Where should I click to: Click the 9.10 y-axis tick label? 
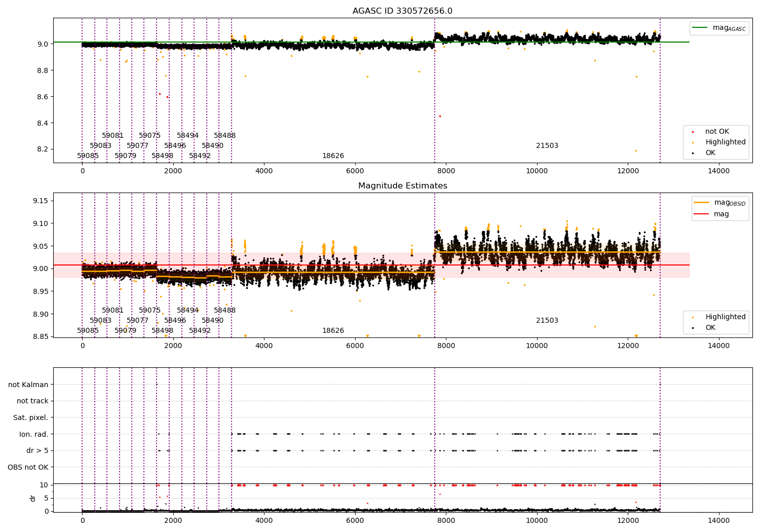pos(40,224)
